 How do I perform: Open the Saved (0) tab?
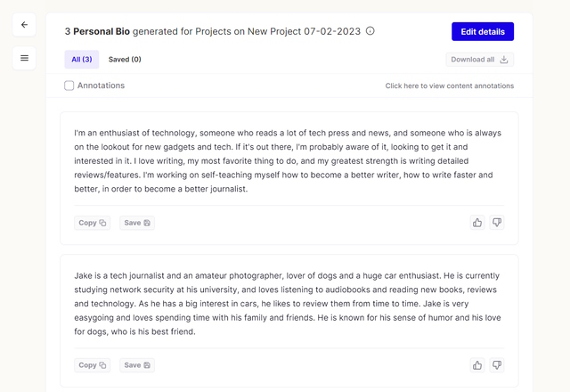125,60
